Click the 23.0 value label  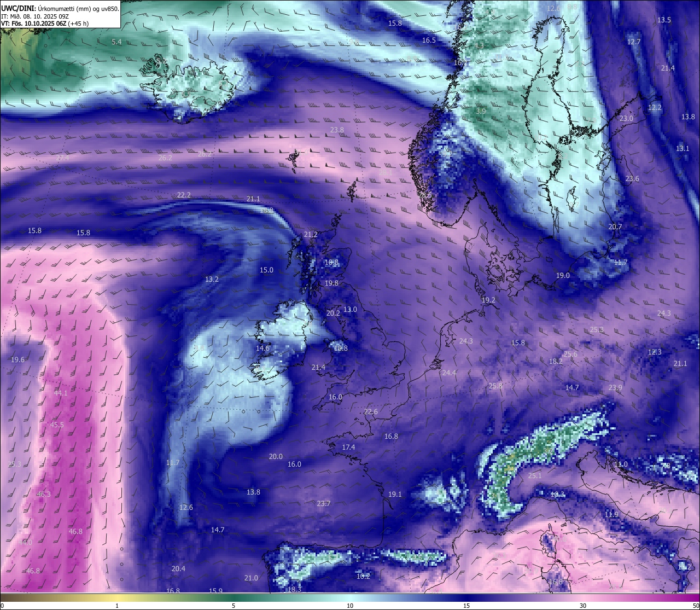(626, 118)
